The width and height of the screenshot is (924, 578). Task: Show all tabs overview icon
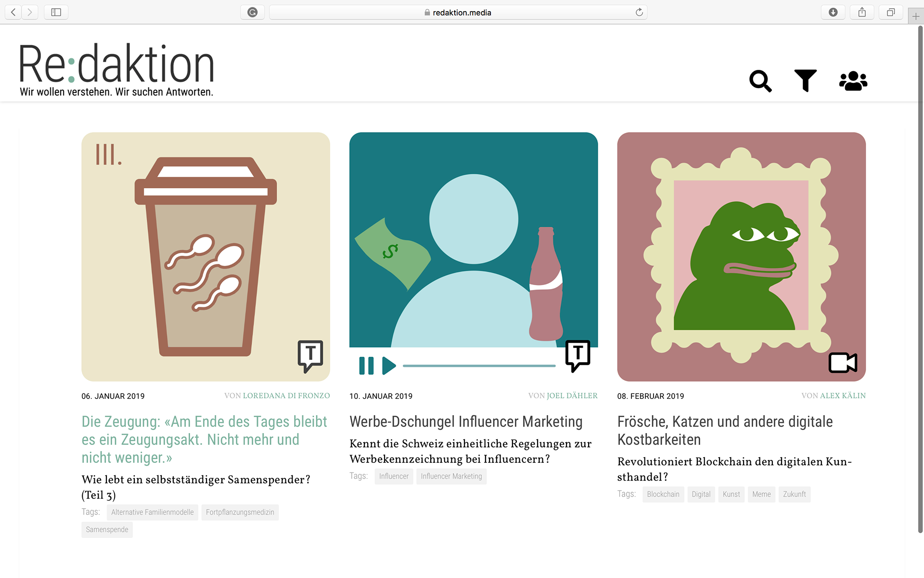[x=891, y=12]
